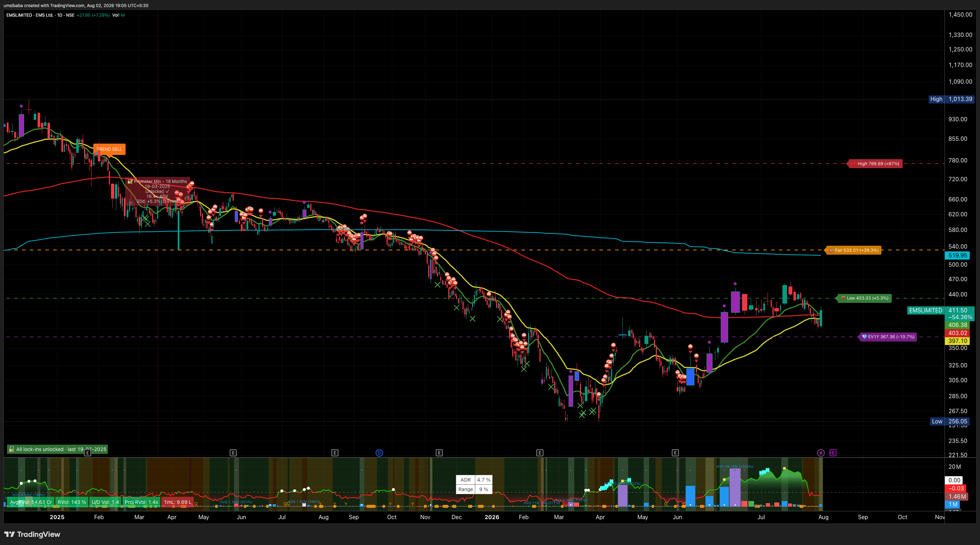This screenshot has width=980, height=545.
Task: Click the TradingView logo at bottom left
Action: 32,534
